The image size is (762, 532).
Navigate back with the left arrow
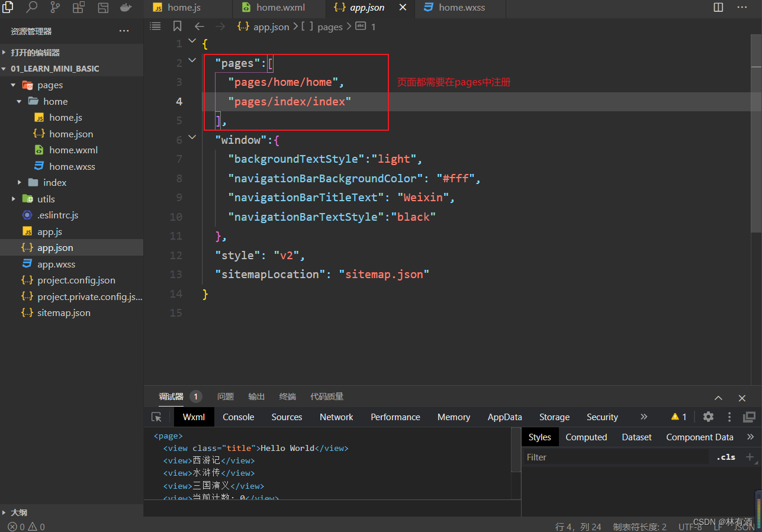coord(200,26)
